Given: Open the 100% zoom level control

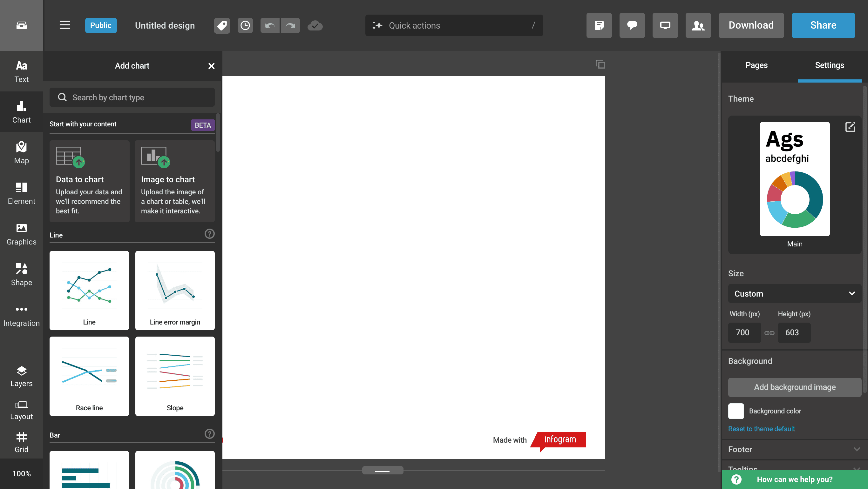Looking at the screenshot, I should click(22, 473).
